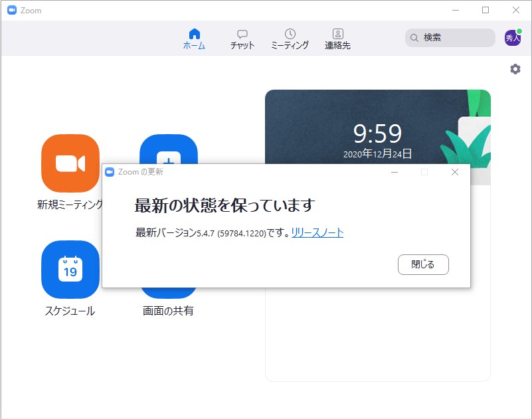
Task: Start a 新規ミーティング with the orange camera icon
Action: tap(70, 163)
